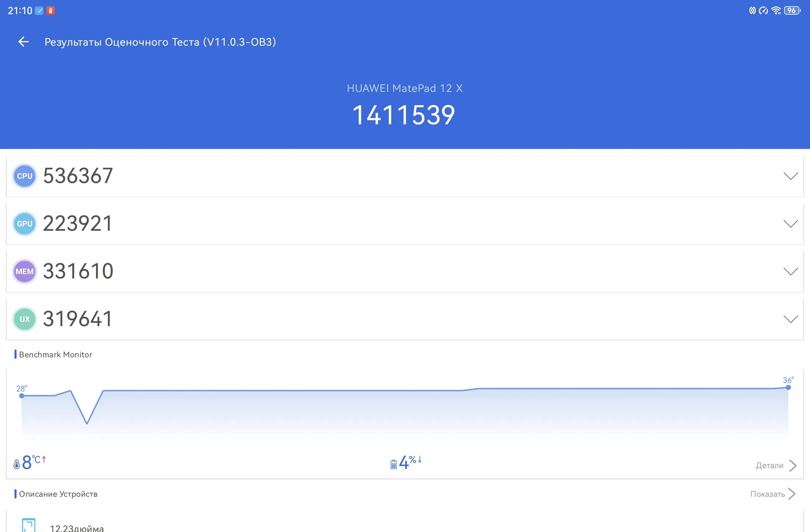The width and height of the screenshot is (810, 532).
Task: Click the 28° start point on graph
Action: [22, 396]
